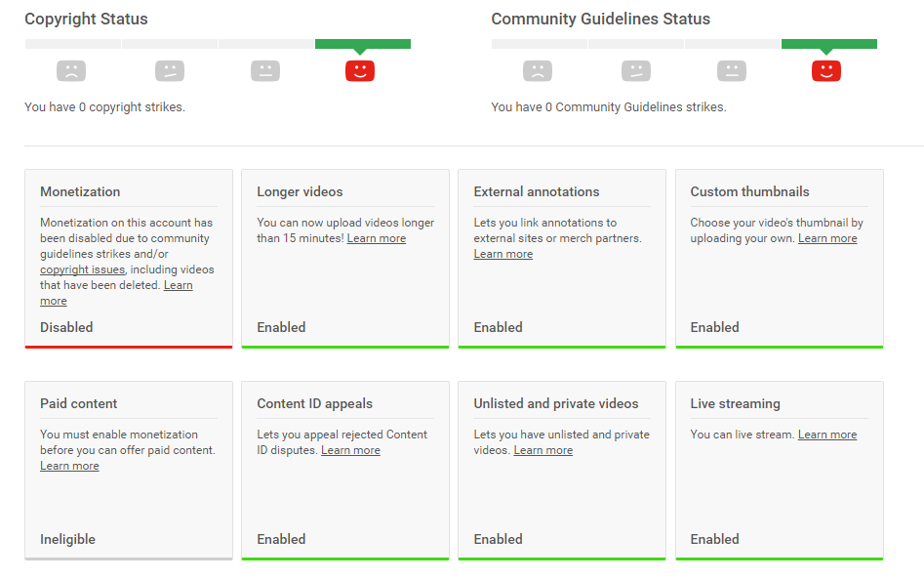
Task: Click the sad face under Community Guidelines Status
Action: point(538,70)
